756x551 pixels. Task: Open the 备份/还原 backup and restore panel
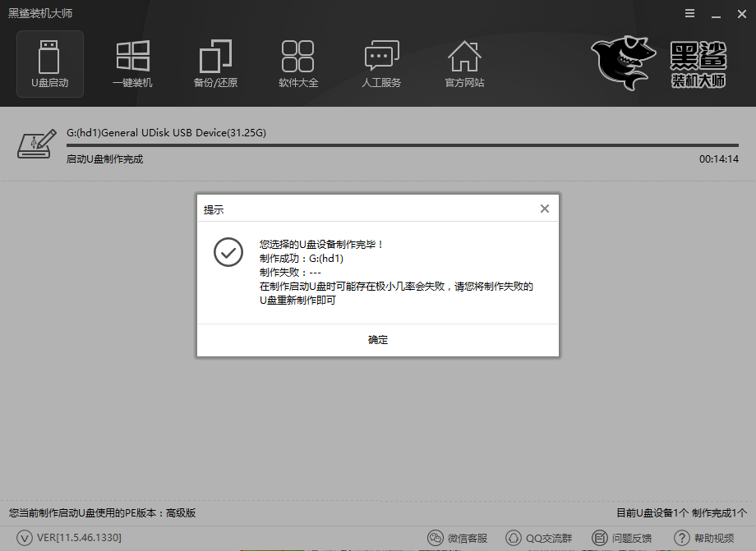[x=215, y=62]
